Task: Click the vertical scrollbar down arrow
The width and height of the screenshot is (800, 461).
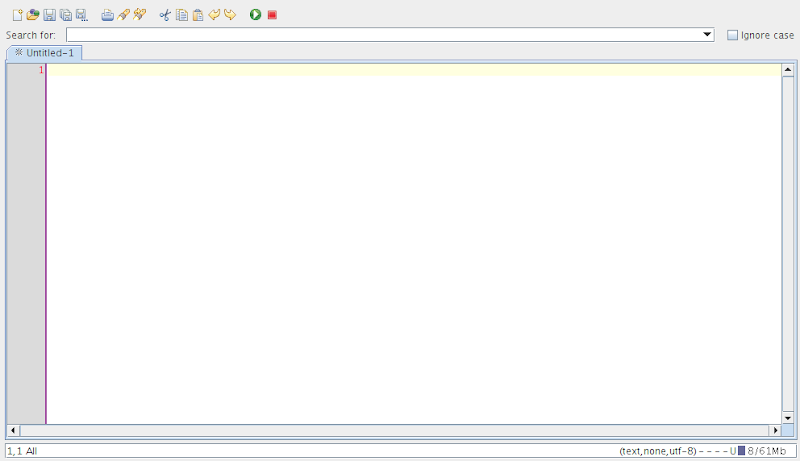Action: point(788,418)
